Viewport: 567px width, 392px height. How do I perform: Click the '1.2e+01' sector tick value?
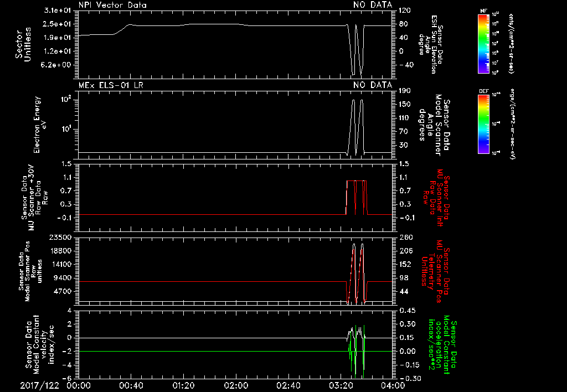[x=58, y=51]
